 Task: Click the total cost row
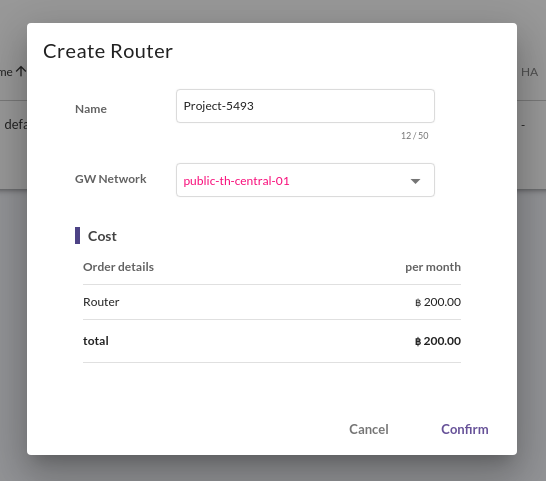click(x=272, y=341)
